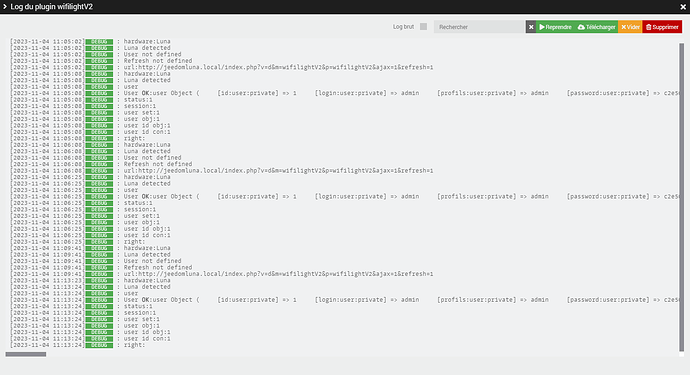690x375 pixels.
Task: Delete the log with Supprimer button
Action: 662,27
